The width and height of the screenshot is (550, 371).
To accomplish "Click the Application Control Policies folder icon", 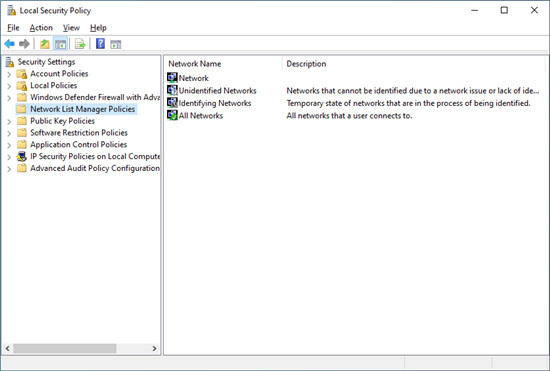I will pos(22,145).
